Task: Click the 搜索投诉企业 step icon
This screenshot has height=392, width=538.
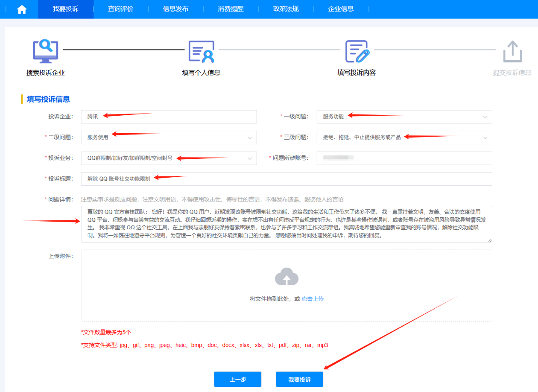Action: point(46,50)
